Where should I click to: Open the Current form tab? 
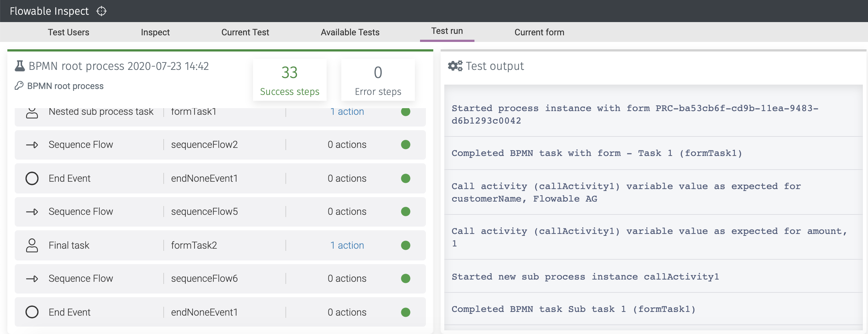pos(539,32)
